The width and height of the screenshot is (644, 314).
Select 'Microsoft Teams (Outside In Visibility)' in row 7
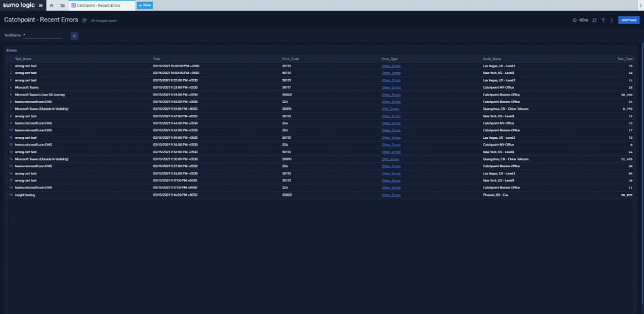[x=42, y=109]
